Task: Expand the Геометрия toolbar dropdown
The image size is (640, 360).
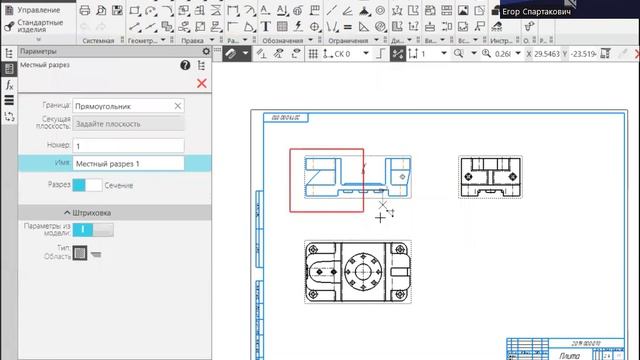Action: 163,40
